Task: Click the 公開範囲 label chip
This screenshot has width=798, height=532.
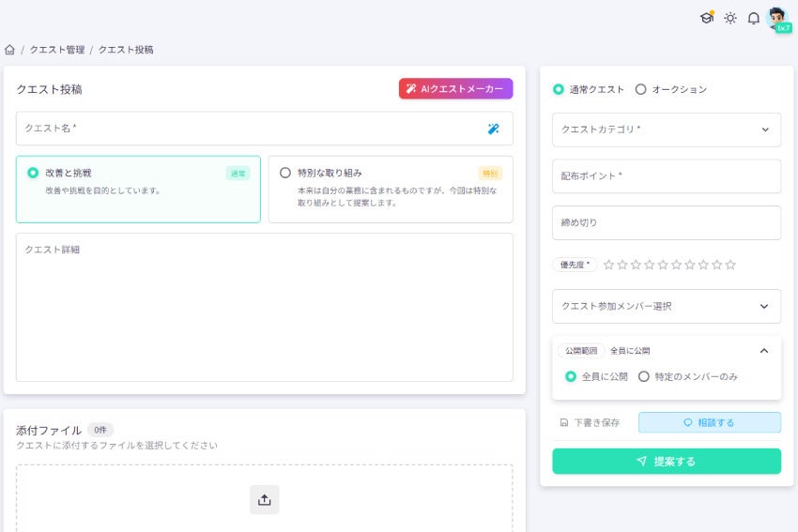Action: point(581,350)
